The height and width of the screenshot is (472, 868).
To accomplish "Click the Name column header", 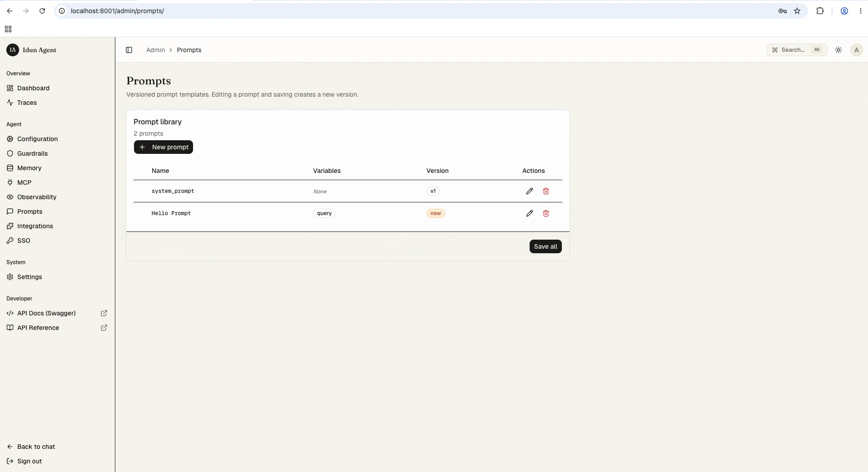I will coord(160,171).
